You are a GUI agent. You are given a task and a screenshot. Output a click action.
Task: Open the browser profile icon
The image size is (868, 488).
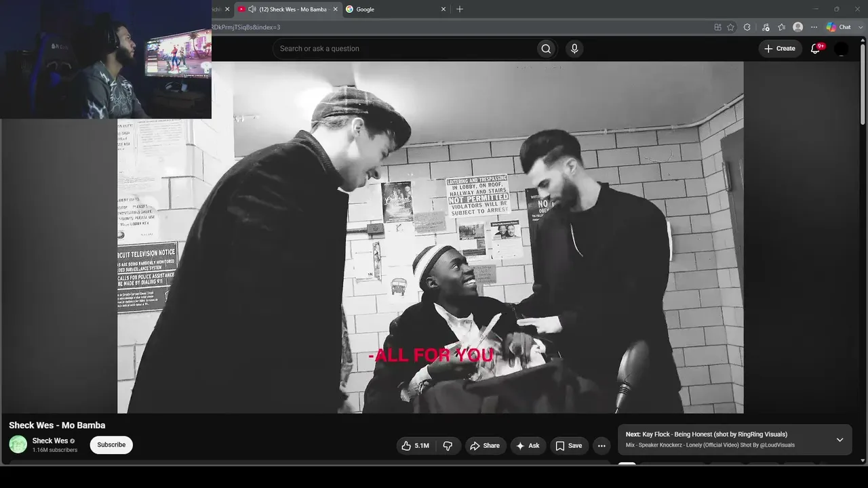[798, 27]
